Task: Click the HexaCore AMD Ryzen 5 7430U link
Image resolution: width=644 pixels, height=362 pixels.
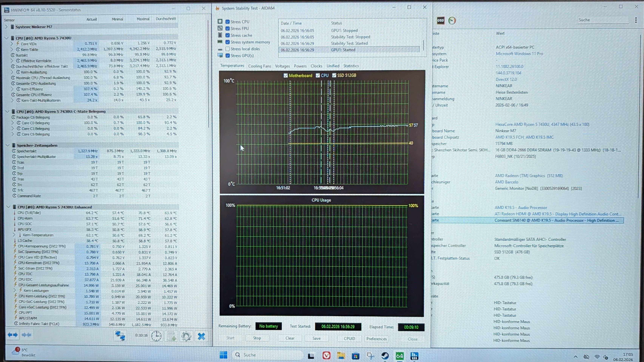Action: [x=542, y=124]
